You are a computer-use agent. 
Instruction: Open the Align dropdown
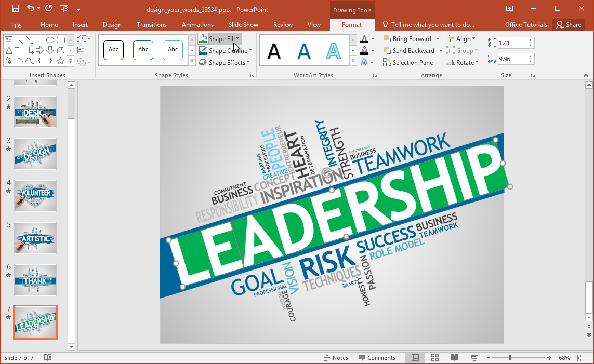point(459,39)
